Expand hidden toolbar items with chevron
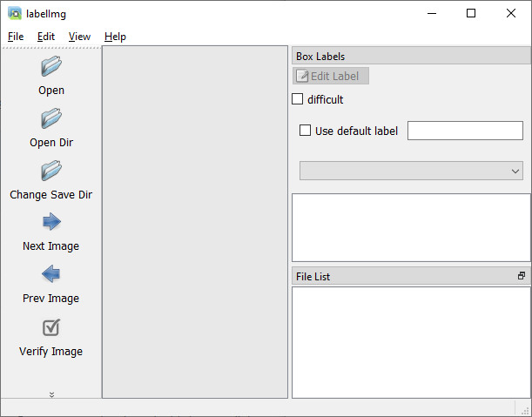 (x=51, y=394)
